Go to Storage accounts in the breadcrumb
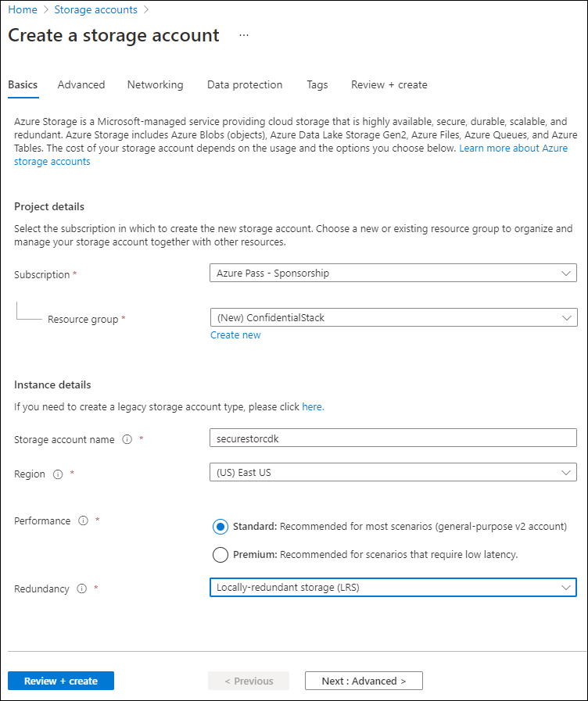The height and width of the screenshot is (701, 588). (95, 10)
